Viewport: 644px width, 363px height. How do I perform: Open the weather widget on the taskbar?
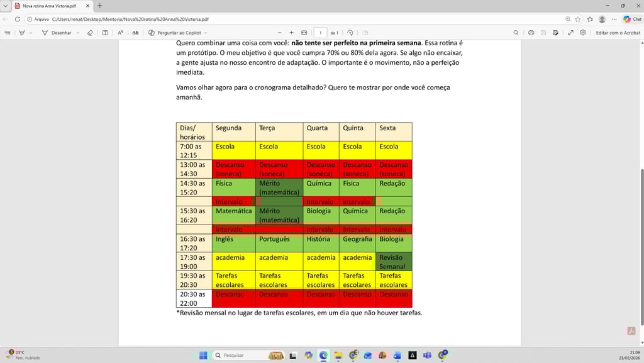click(23, 355)
